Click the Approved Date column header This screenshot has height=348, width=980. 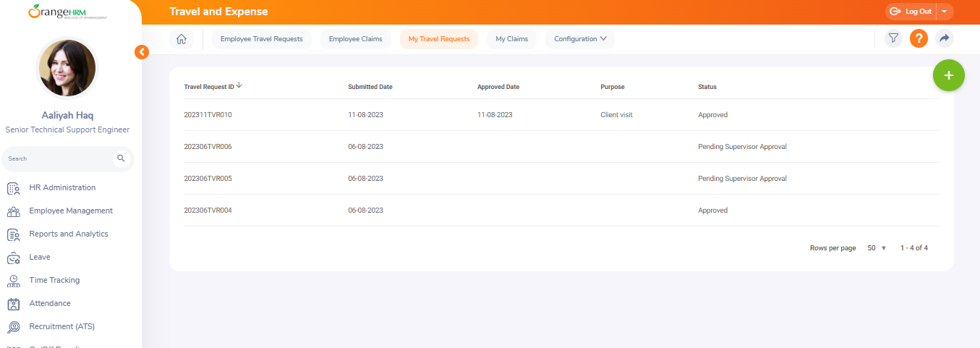point(498,87)
